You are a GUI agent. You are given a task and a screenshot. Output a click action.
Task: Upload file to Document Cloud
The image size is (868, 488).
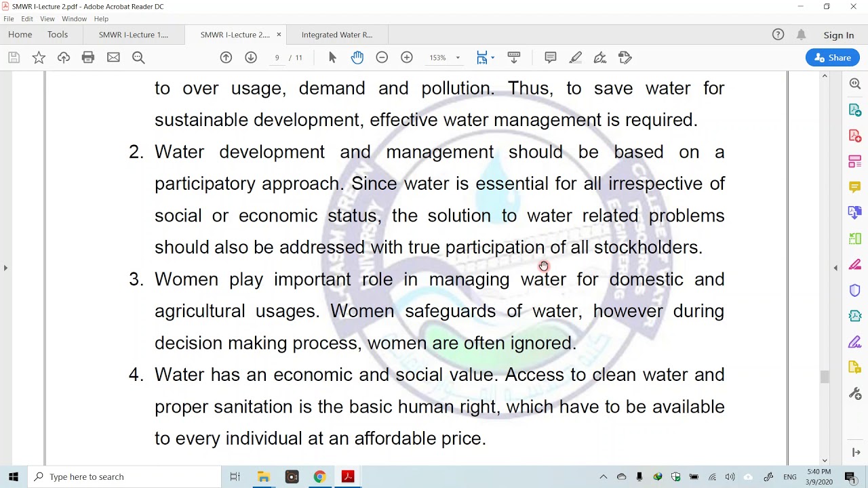point(64,58)
